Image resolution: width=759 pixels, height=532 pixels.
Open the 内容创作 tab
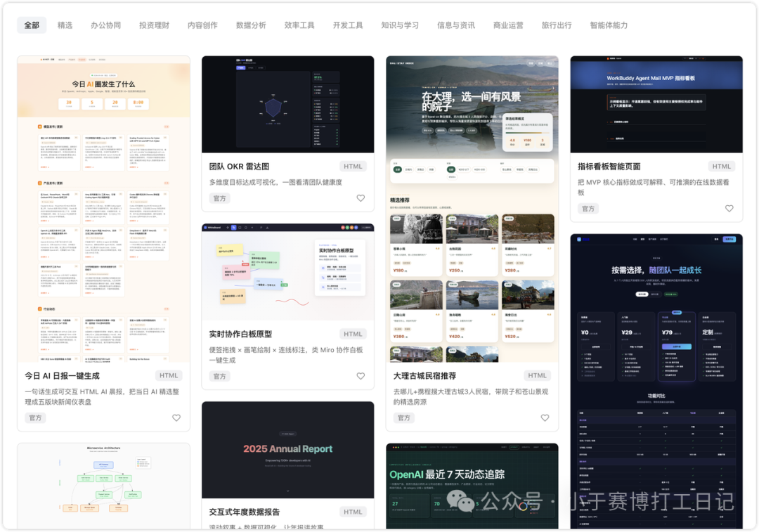(x=202, y=25)
